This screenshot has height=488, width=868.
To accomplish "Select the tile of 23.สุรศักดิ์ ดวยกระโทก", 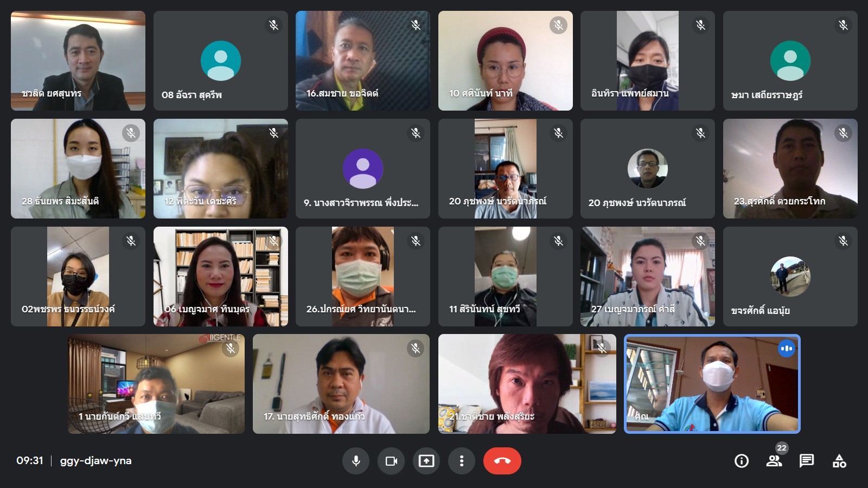I will [x=790, y=169].
